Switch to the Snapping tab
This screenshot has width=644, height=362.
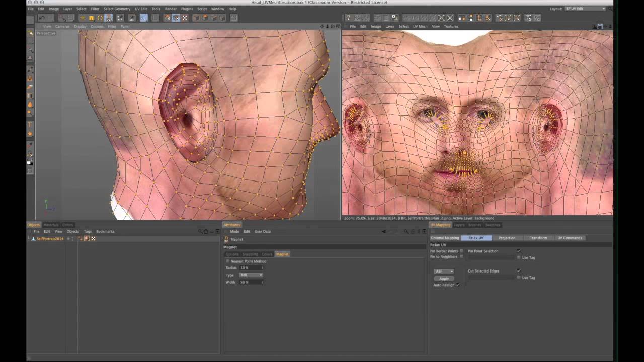pyautogui.click(x=250, y=254)
